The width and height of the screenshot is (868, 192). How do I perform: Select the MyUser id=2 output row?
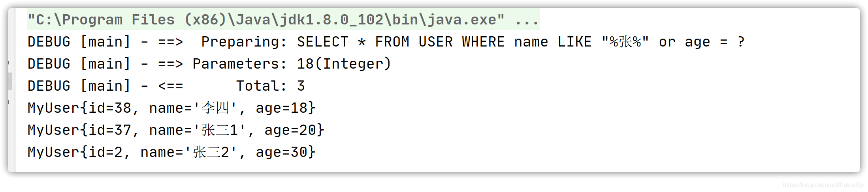171,152
